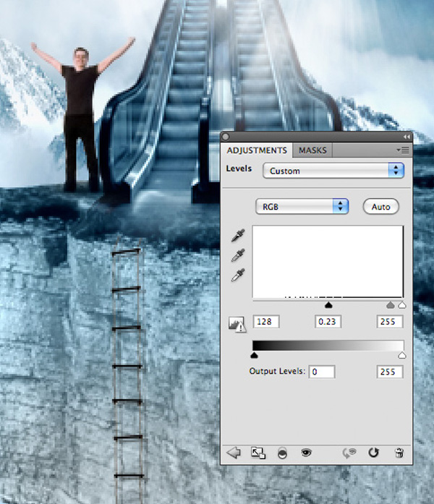Image resolution: width=434 pixels, height=504 pixels.
Task: Select the gray point eyedropper
Action: (x=238, y=255)
